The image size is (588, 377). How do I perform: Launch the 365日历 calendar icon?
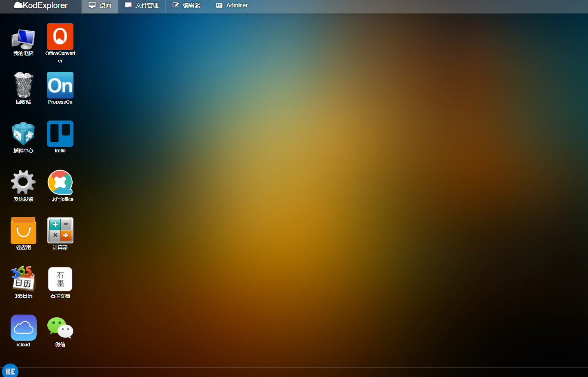point(23,279)
